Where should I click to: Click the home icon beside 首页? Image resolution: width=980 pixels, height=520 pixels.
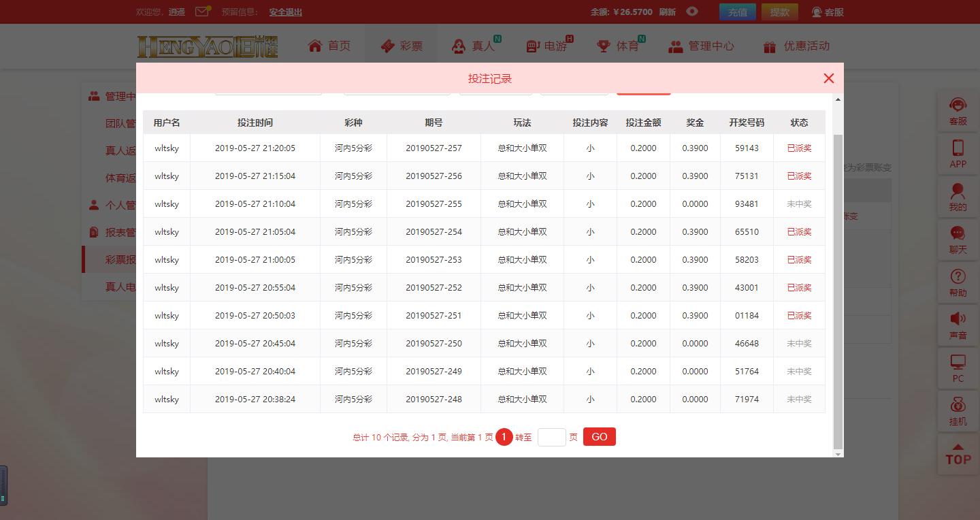[314, 46]
